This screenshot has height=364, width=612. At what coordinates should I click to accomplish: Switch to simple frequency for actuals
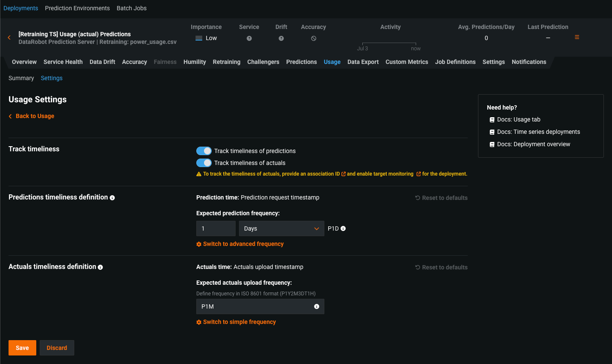[239, 322]
